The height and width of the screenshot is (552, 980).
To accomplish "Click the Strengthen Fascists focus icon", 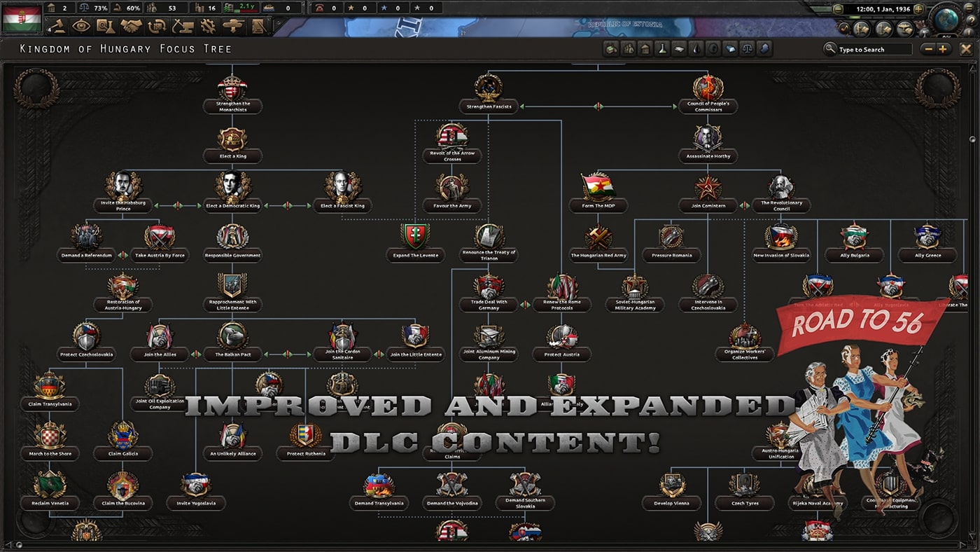I will click(488, 89).
